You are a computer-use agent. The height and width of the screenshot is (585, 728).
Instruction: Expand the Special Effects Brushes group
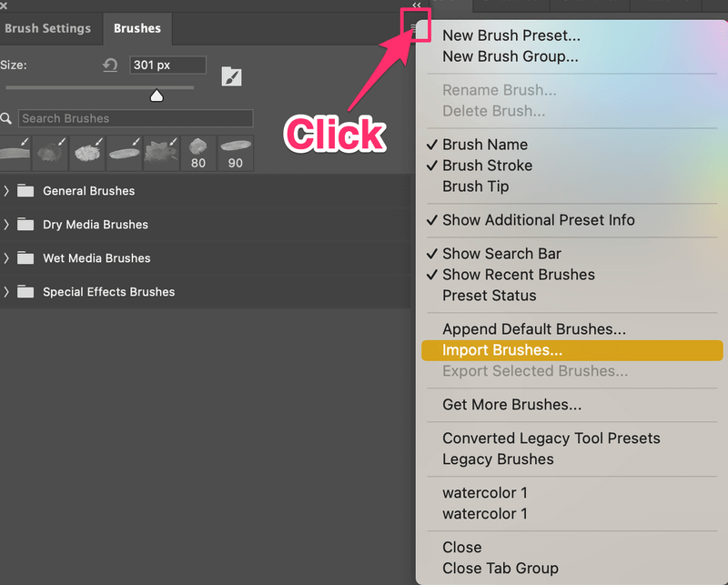6,292
